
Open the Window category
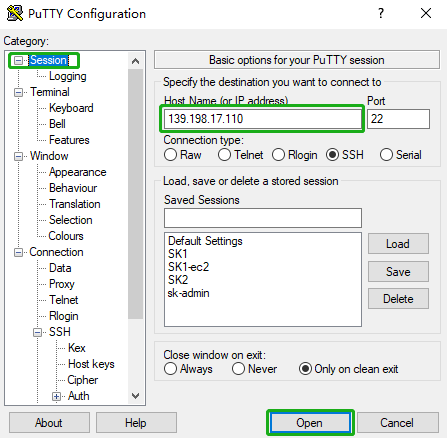click(49, 156)
